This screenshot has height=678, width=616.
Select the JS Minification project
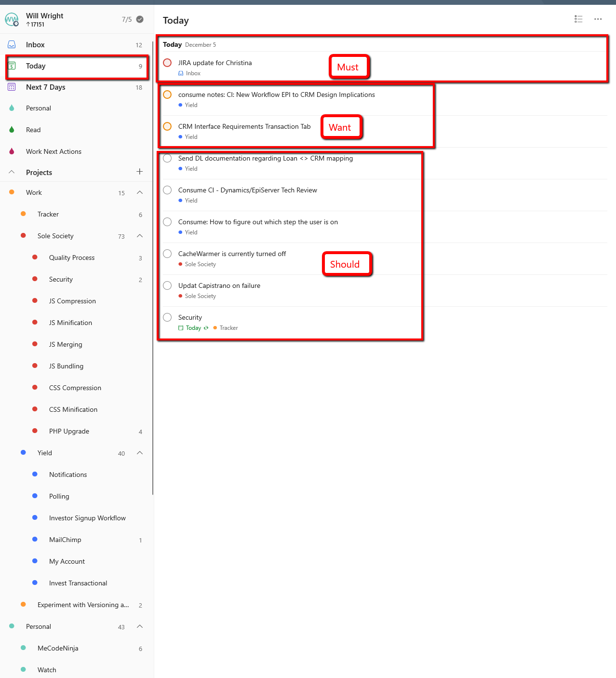[76, 323]
